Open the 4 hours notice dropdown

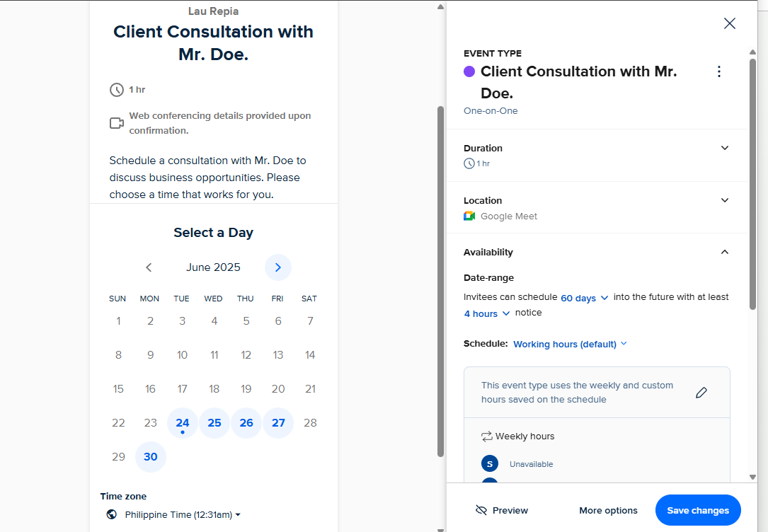click(486, 313)
